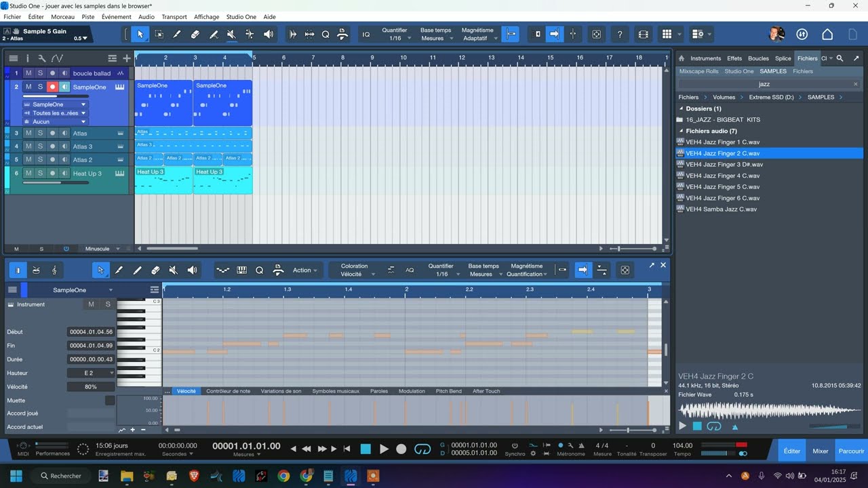Image resolution: width=868 pixels, height=488 pixels.
Task: Adjust the browser preview volume slider
Action: 836,427
